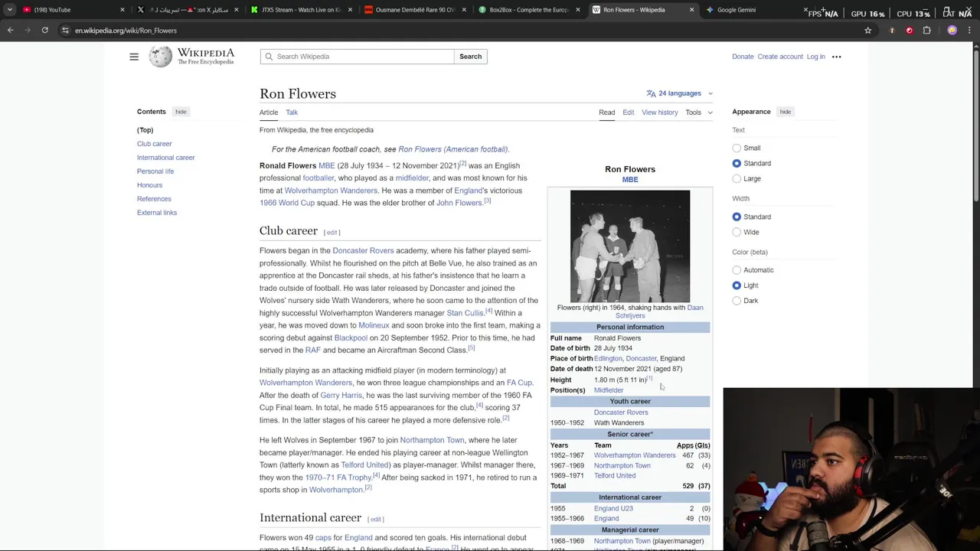Click the Search button
This screenshot has height=551, width=980.
(470, 57)
